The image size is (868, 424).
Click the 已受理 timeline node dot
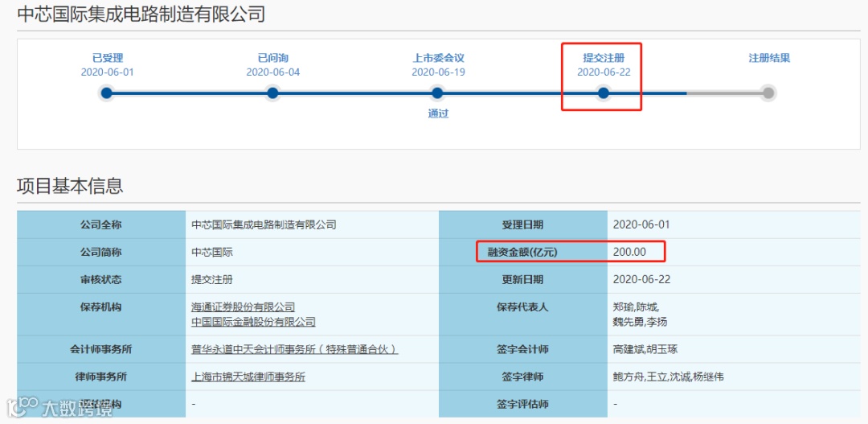(x=107, y=93)
